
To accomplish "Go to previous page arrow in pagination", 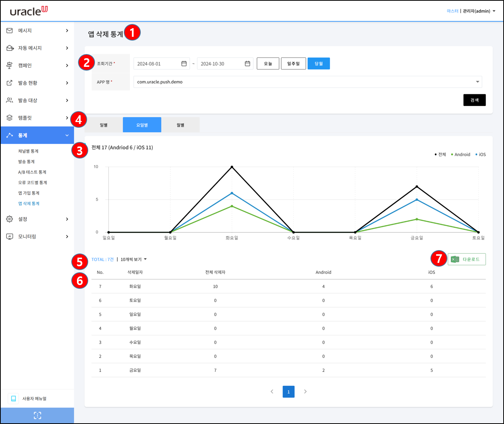I will 272,391.
